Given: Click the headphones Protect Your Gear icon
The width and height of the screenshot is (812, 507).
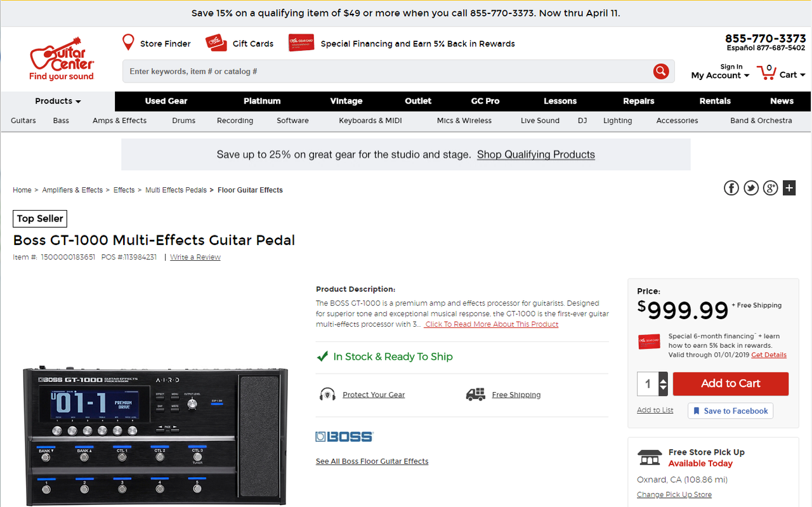Looking at the screenshot, I should (x=327, y=395).
